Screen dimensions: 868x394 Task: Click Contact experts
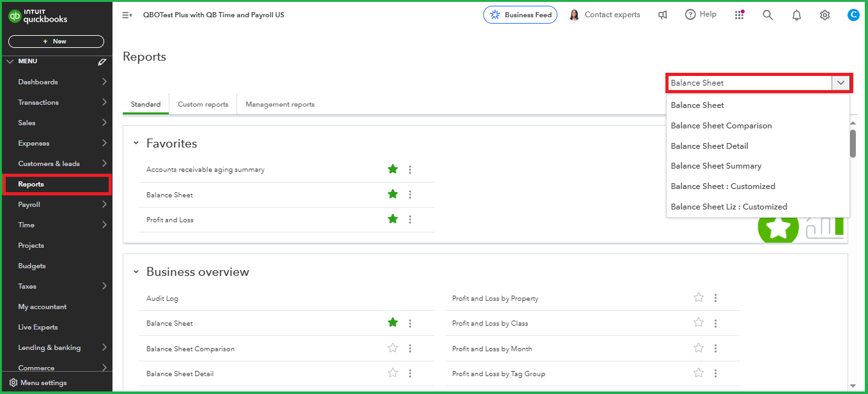pyautogui.click(x=605, y=15)
